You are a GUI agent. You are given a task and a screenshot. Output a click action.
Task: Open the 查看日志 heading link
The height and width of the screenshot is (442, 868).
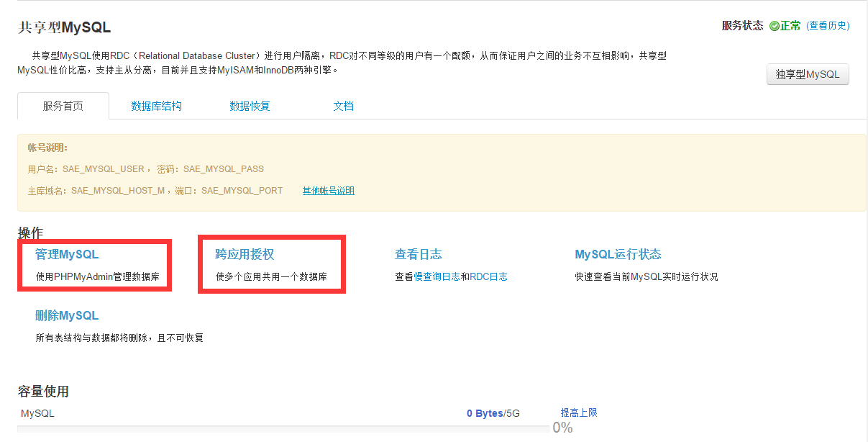[x=418, y=254]
